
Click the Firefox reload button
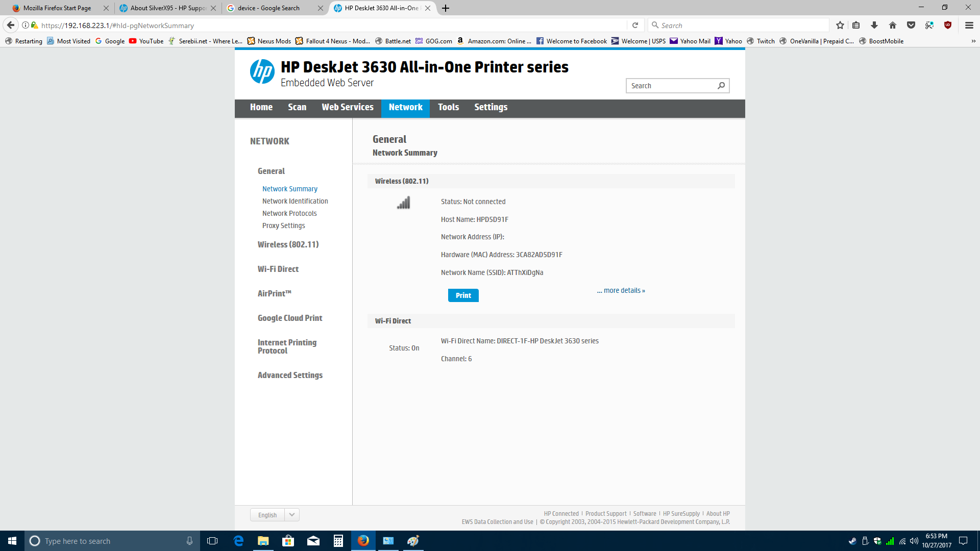635,26
